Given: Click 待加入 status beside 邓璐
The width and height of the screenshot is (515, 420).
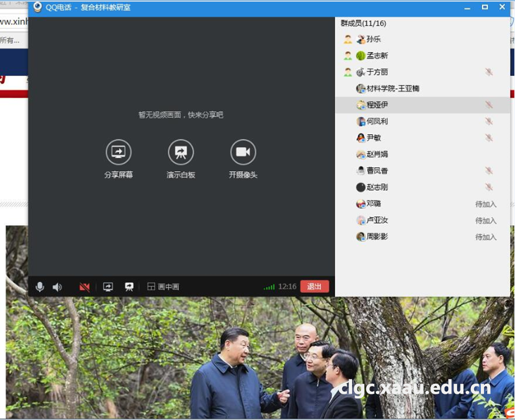Looking at the screenshot, I should pyautogui.click(x=486, y=204).
